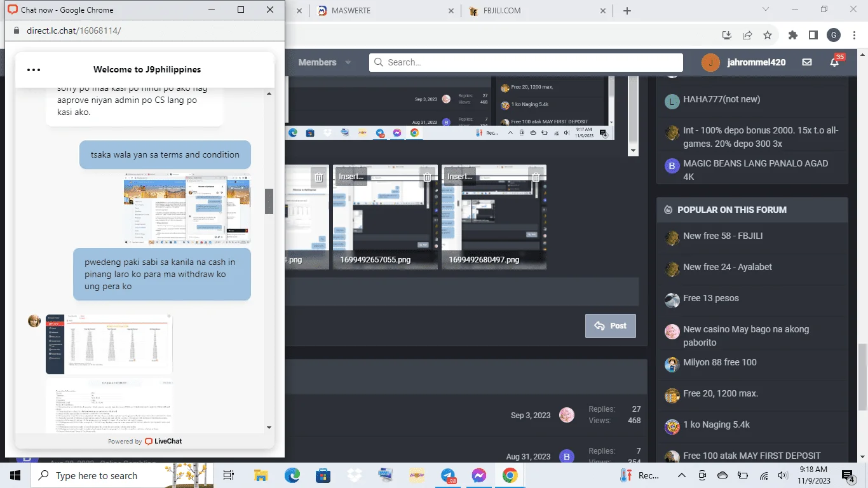Close the MASWERTE tab
868x488 pixels.
click(x=451, y=11)
